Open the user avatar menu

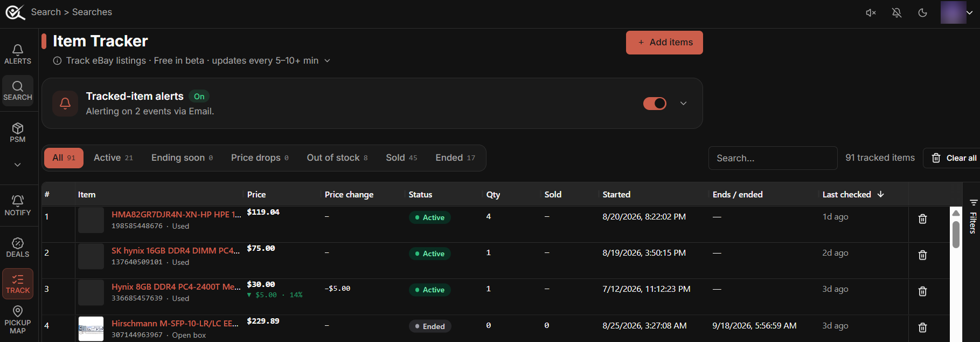957,12
